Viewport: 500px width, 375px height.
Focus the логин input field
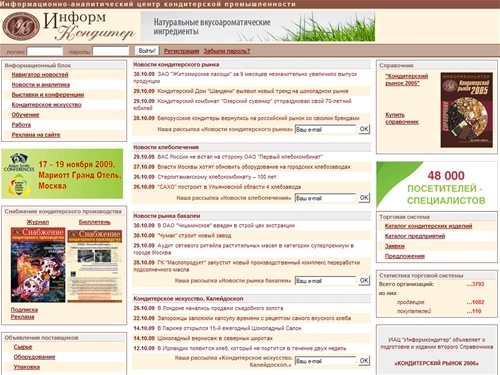(x=45, y=51)
